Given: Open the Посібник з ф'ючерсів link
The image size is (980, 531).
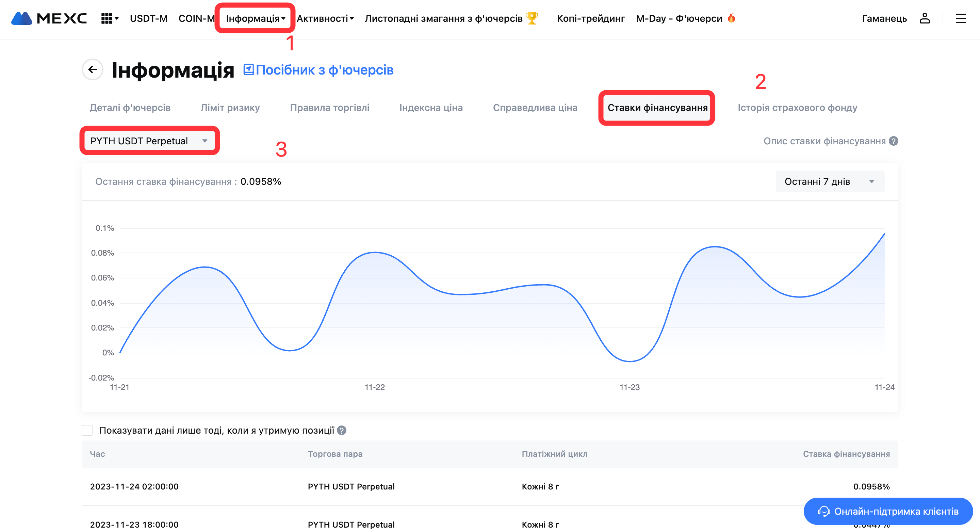Looking at the screenshot, I should click(324, 70).
